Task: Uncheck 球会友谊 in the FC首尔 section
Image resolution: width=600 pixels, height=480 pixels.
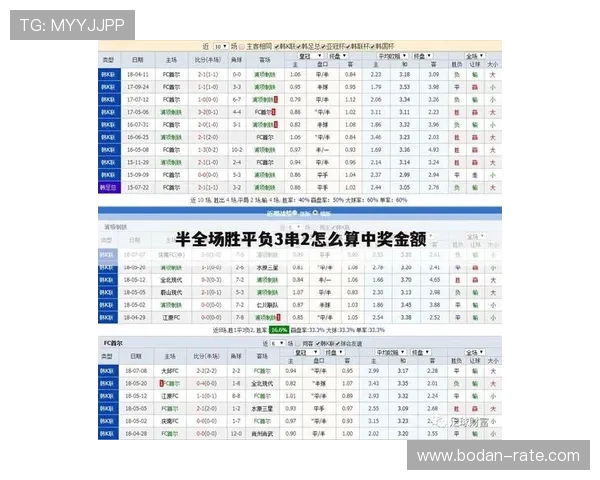Action: pos(338,343)
